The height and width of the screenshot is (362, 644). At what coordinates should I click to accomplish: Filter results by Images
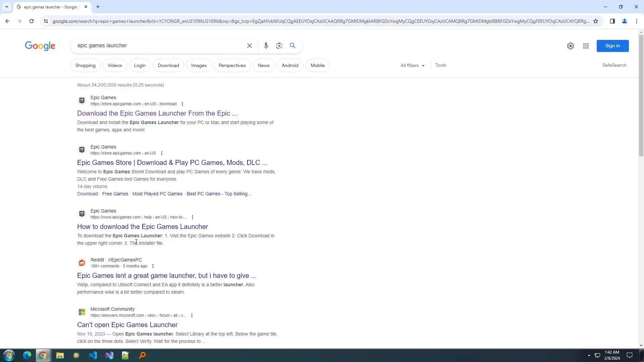(199, 65)
